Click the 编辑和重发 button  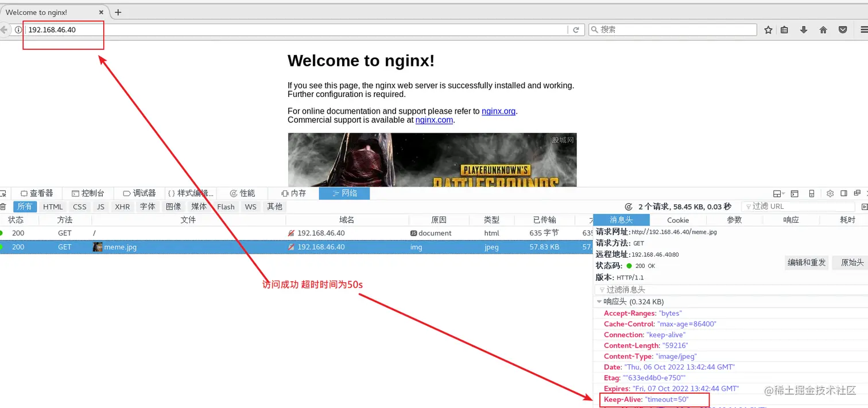click(x=806, y=263)
